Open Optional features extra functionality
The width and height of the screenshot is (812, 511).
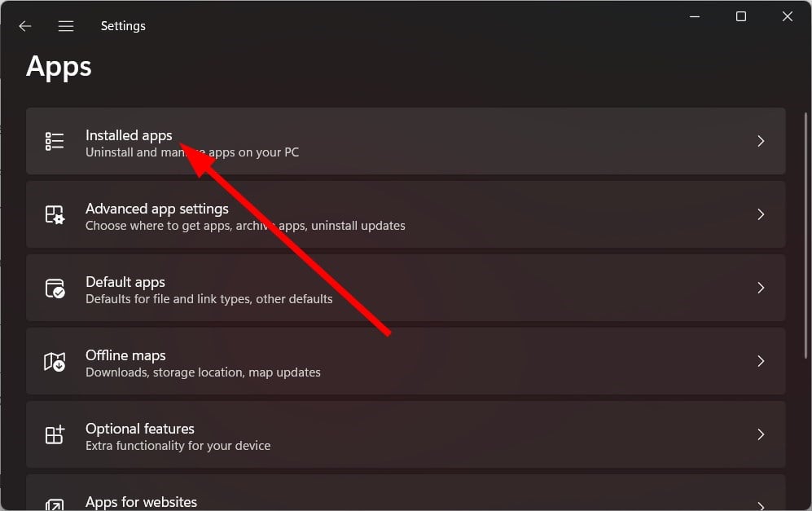[x=406, y=434]
